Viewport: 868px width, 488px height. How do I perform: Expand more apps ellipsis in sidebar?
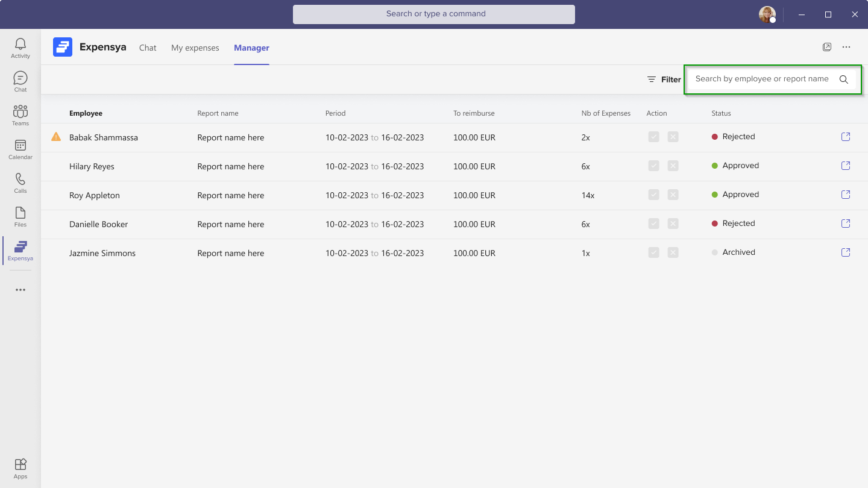tap(20, 290)
